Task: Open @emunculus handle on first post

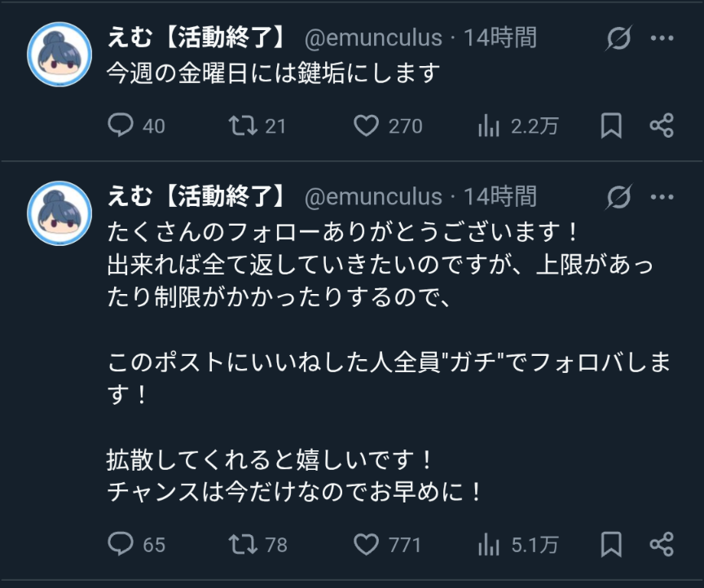Action: pyautogui.click(x=373, y=37)
